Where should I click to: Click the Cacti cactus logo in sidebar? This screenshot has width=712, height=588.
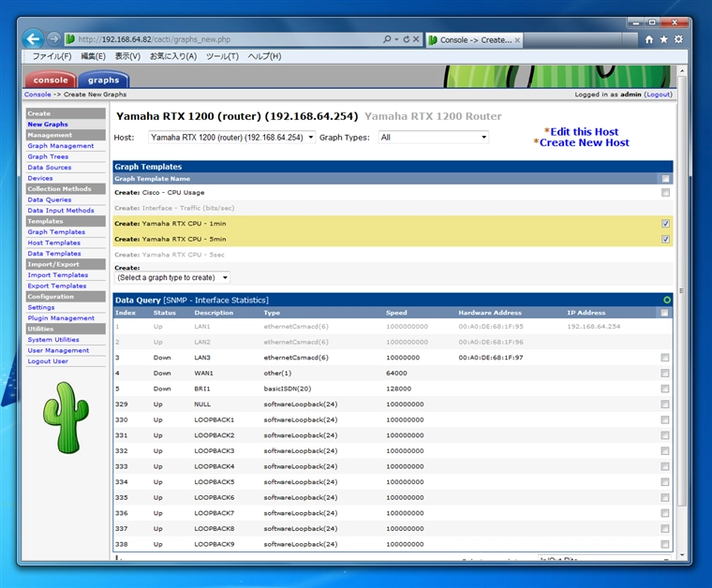click(66, 418)
